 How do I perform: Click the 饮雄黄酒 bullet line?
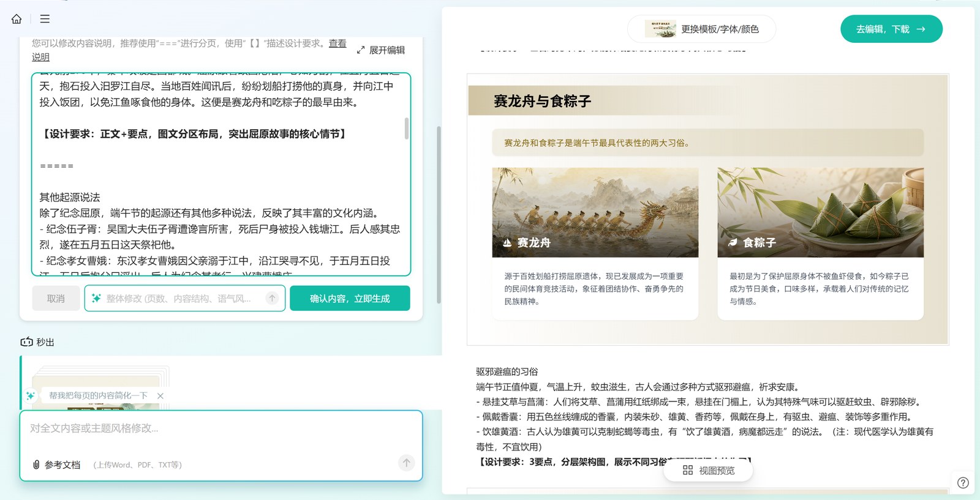click(704, 439)
